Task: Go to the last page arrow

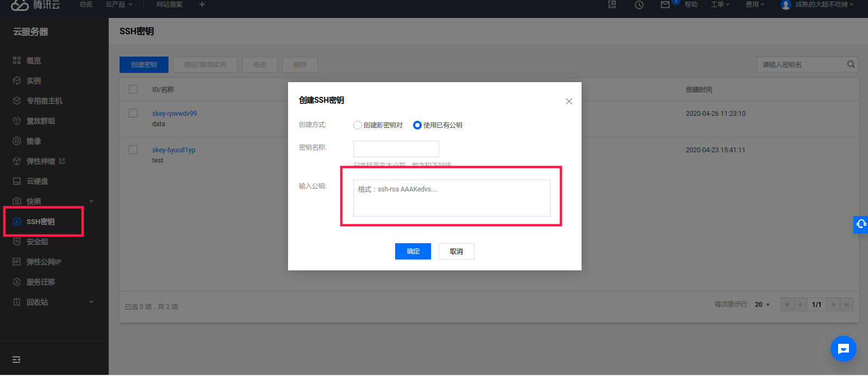Action: point(847,305)
